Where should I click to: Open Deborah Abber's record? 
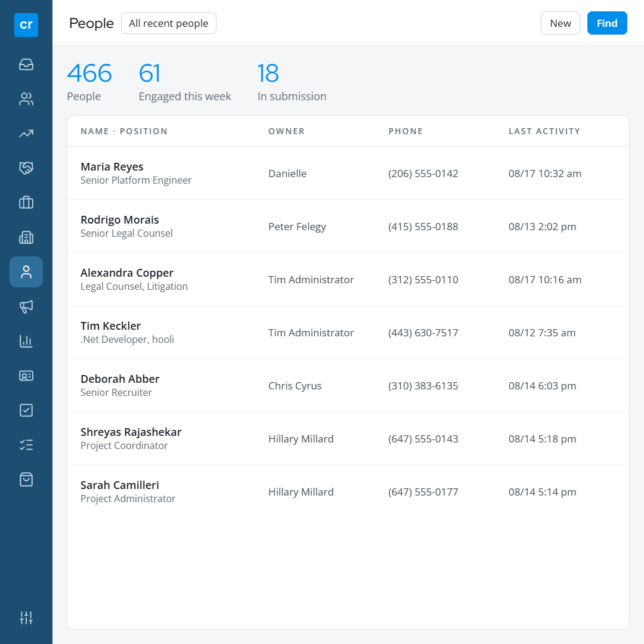point(120,379)
